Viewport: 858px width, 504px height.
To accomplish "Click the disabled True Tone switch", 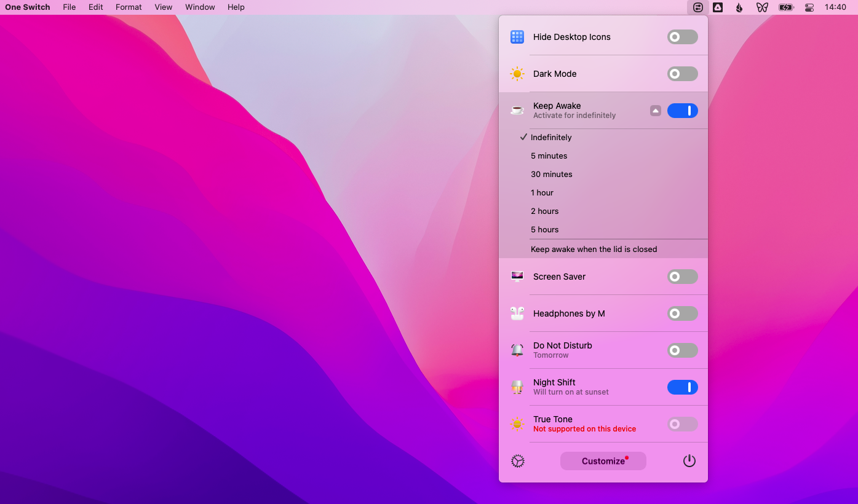I will pyautogui.click(x=683, y=424).
